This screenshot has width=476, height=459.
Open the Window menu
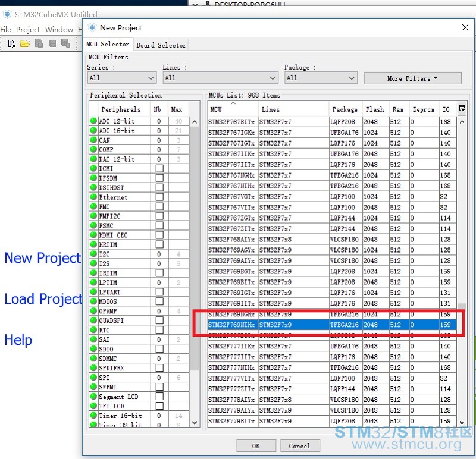coord(59,29)
